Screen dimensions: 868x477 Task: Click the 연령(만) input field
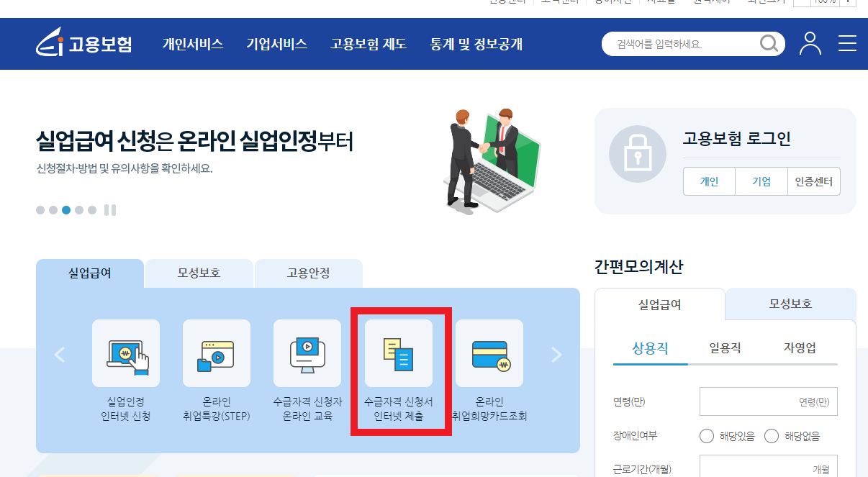click(x=769, y=401)
